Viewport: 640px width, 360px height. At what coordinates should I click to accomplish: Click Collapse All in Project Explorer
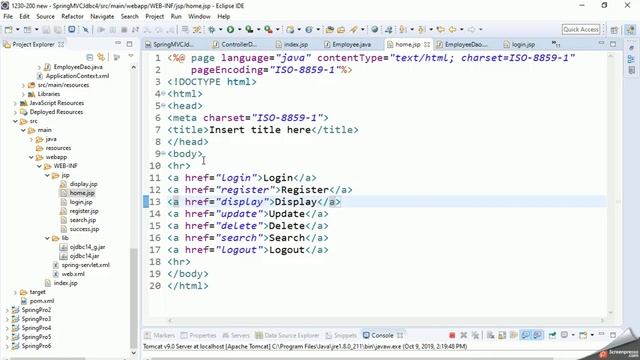point(90,57)
